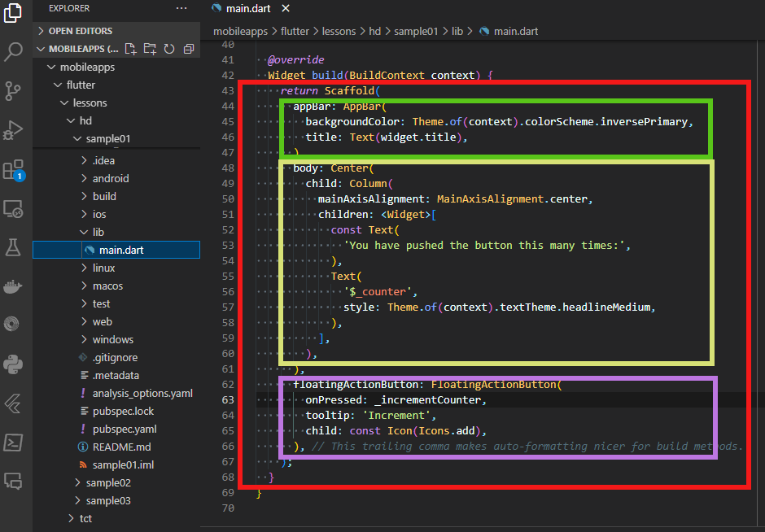Click the sample01 breadcrumb segment
Viewport: 765px width, 532px height.
click(416, 31)
